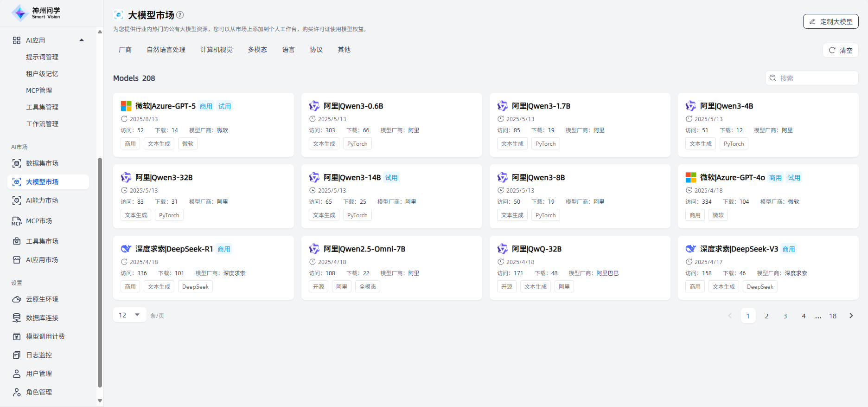Click the magnifier icon in search box
The height and width of the screenshot is (407, 868).
(773, 78)
